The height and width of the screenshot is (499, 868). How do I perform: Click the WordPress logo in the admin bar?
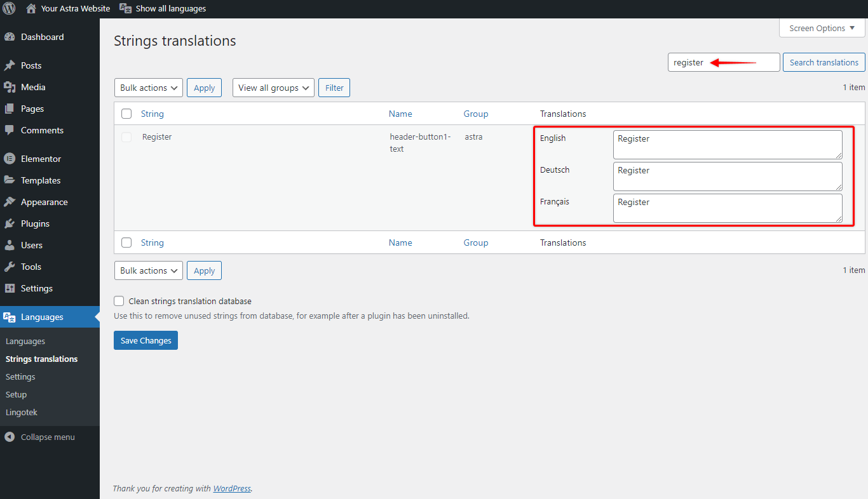[9, 8]
